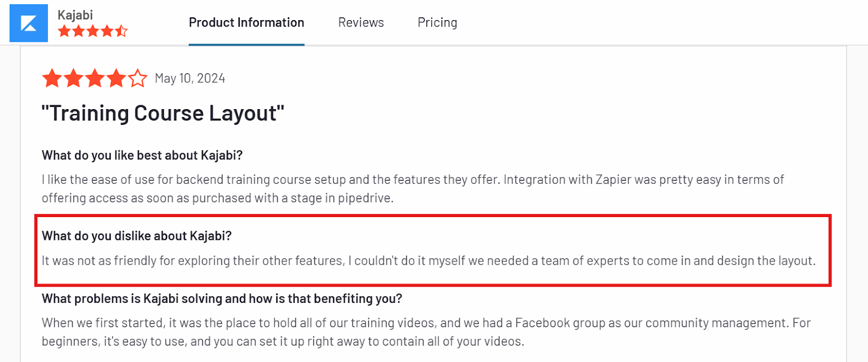The height and width of the screenshot is (362, 868).
Task: Select the empty fifth star of the review rating
Action: tap(137, 78)
